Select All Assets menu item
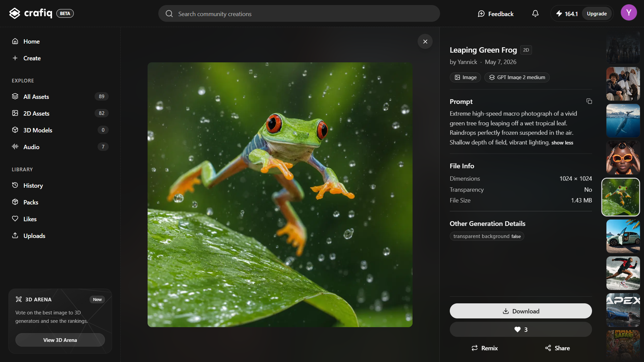The image size is (644, 362). point(60,97)
